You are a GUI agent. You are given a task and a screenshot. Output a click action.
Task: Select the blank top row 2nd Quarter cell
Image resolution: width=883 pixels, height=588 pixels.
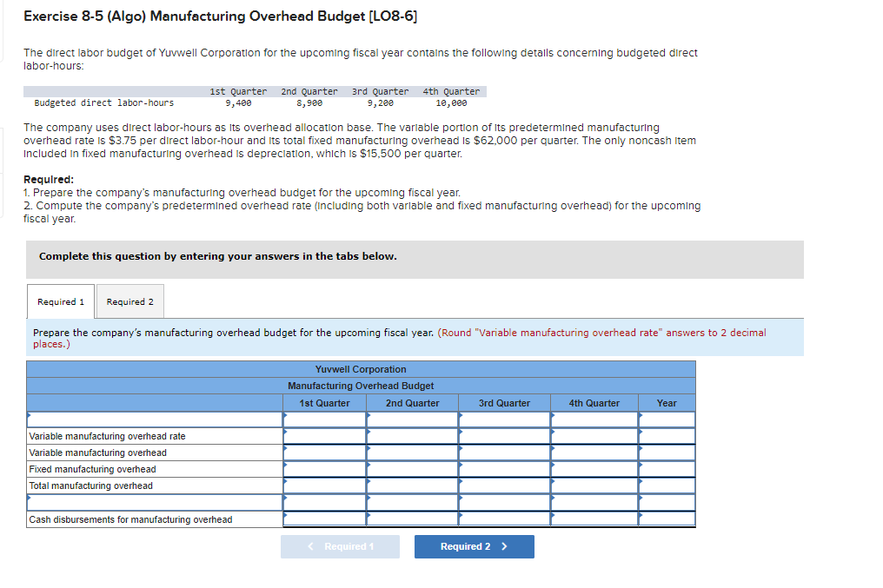coord(412,420)
